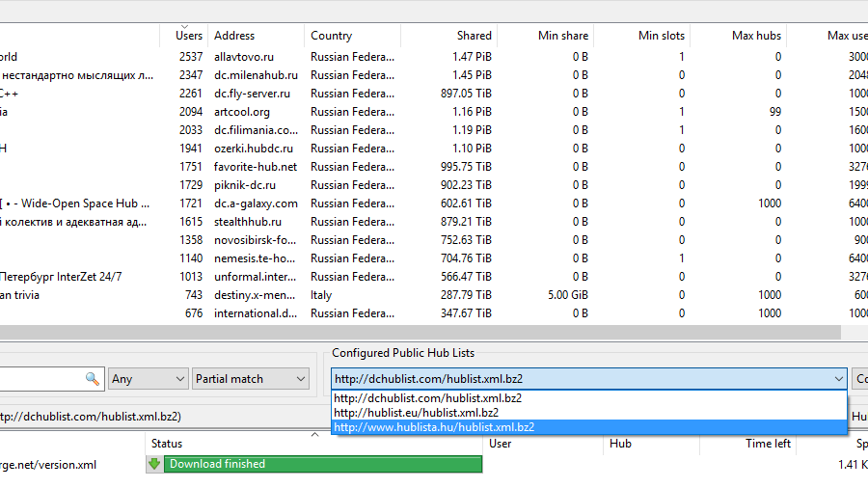Click the search magnifier icon

click(93, 379)
